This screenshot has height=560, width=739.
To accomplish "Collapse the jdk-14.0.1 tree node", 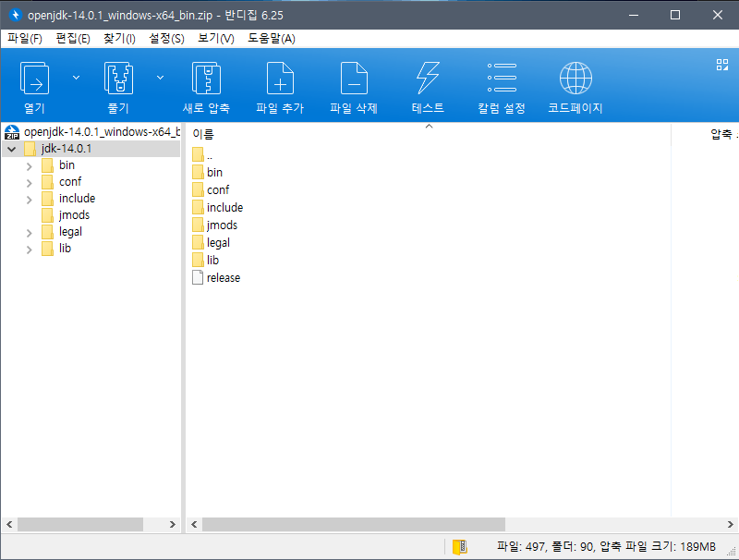I will [12, 150].
